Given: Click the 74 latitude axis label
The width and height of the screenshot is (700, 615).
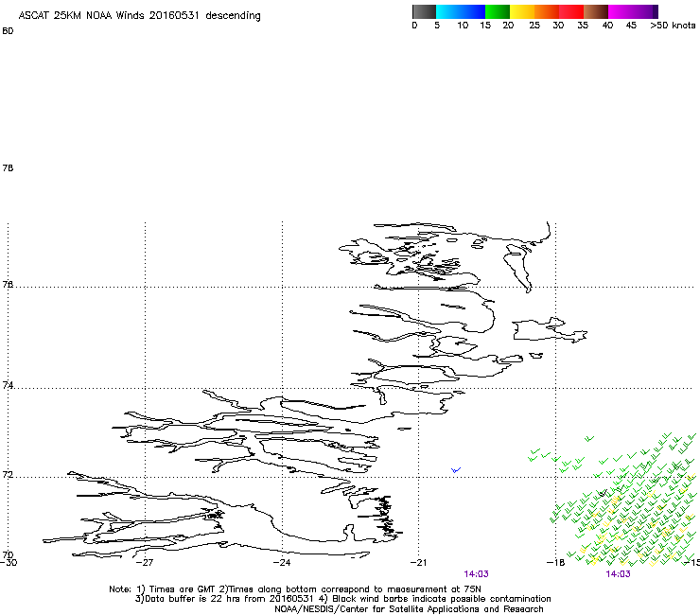Looking at the screenshot, I should point(8,385).
